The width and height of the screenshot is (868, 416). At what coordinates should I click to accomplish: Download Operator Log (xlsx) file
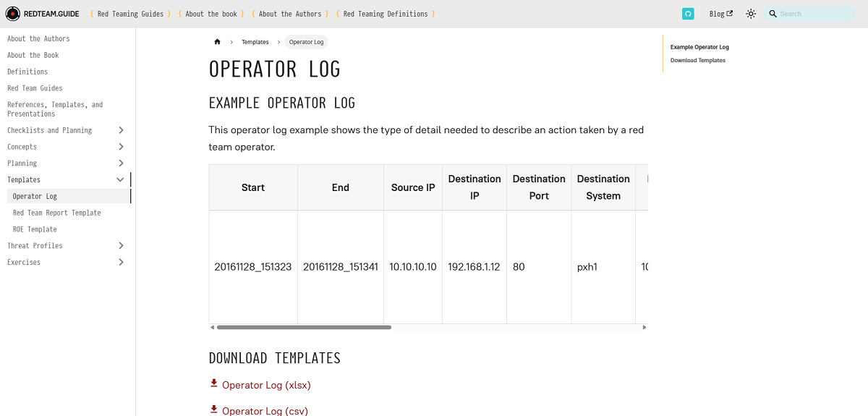pyautogui.click(x=266, y=385)
